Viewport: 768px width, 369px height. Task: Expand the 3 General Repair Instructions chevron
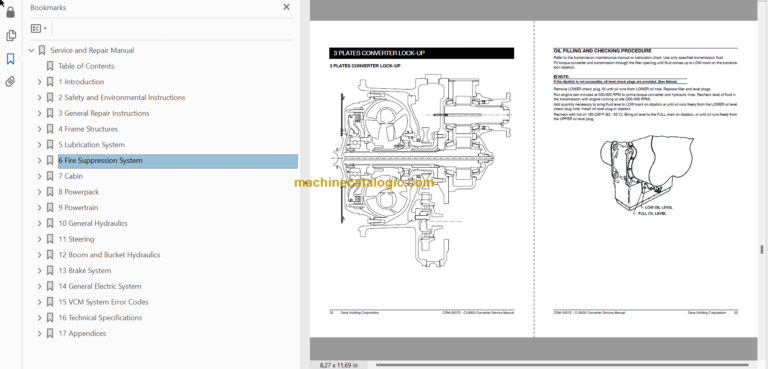point(40,113)
